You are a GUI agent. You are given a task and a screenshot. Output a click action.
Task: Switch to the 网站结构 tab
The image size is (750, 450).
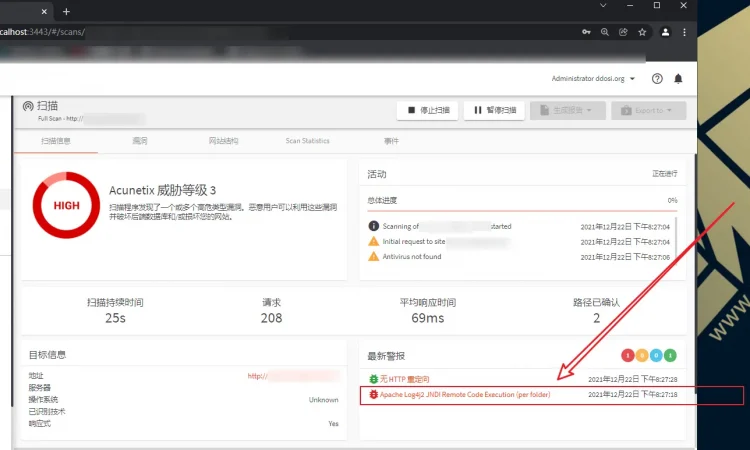(223, 141)
